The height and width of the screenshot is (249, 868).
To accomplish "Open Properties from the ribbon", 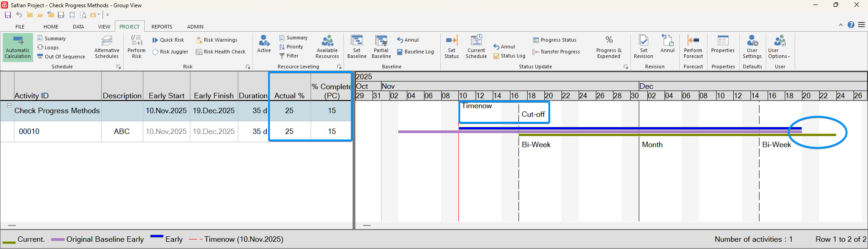I will pos(723,44).
